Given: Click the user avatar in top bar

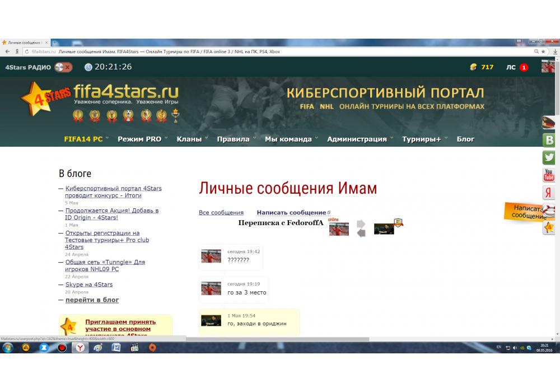Looking at the screenshot, I should point(548,67).
